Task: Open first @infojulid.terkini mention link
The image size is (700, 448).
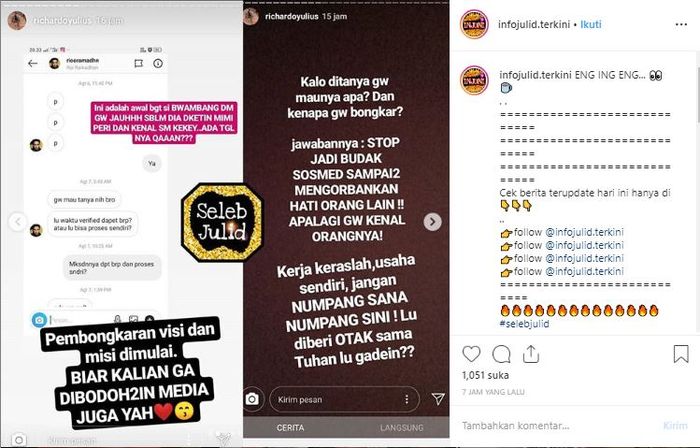Action: coord(584,232)
